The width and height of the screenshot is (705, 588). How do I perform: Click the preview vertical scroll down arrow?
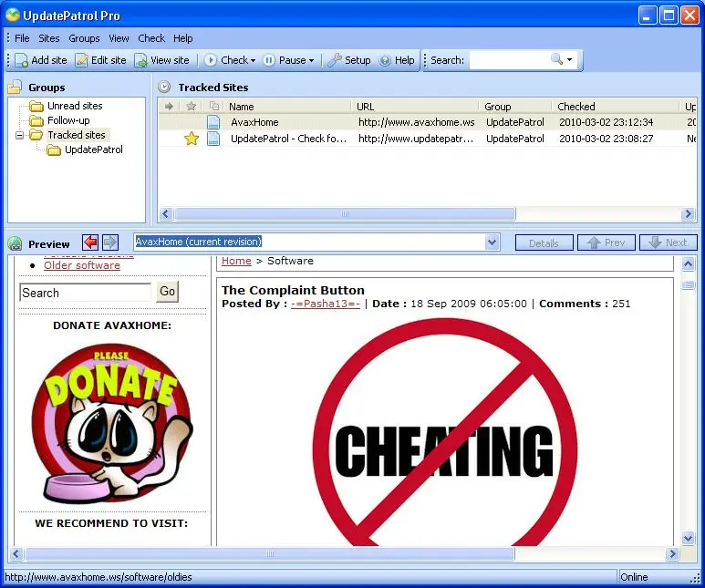point(688,538)
